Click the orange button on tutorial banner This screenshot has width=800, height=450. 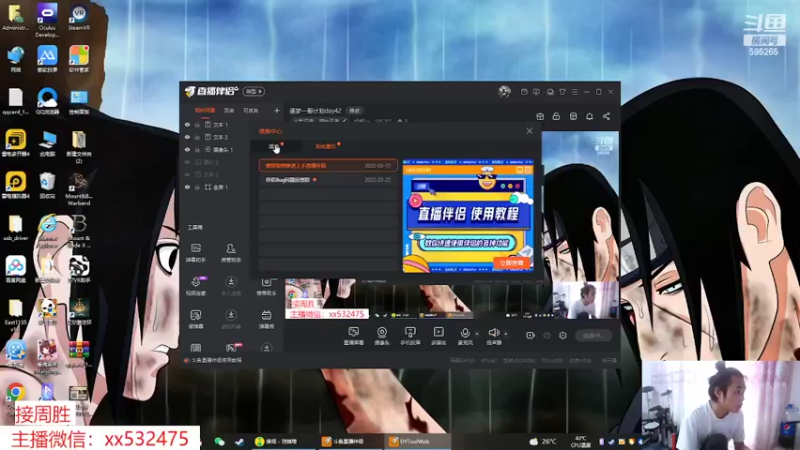pos(512,263)
